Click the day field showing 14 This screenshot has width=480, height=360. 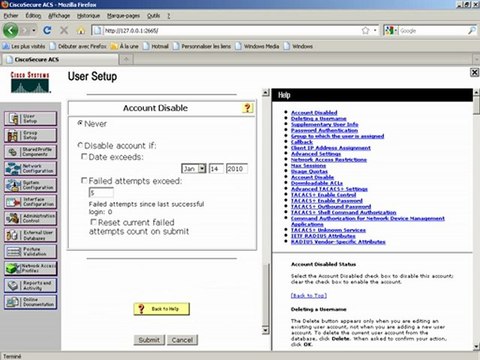click(216, 169)
